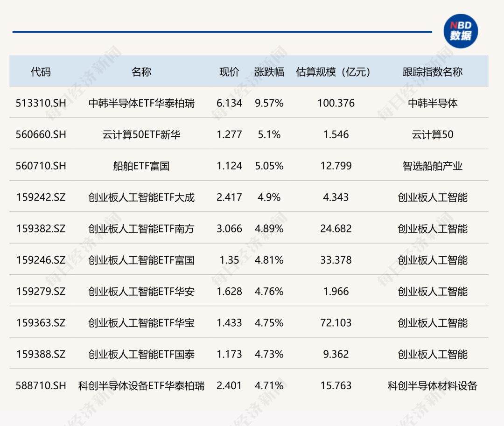Select scale value 33.378
The height and width of the screenshot is (426, 504).
pyautogui.click(x=336, y=259)
